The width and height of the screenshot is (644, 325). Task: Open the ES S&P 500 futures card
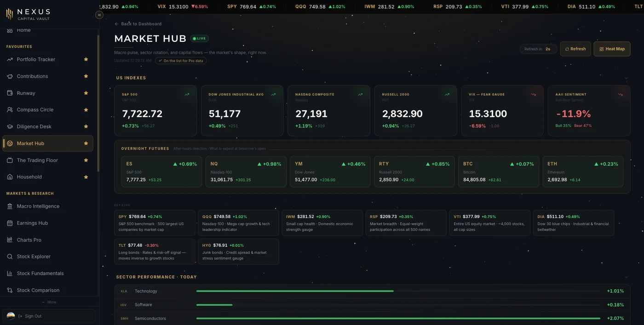coord(161,171)
